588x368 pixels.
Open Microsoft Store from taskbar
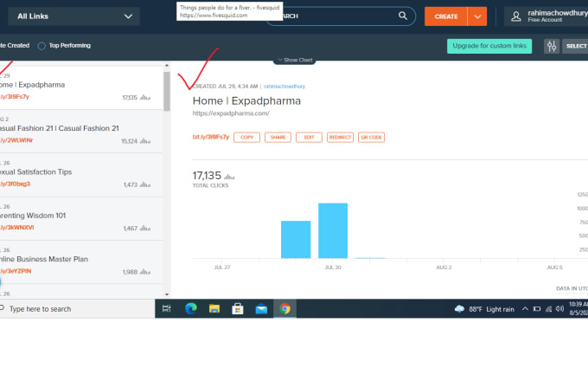pos(238,308)
